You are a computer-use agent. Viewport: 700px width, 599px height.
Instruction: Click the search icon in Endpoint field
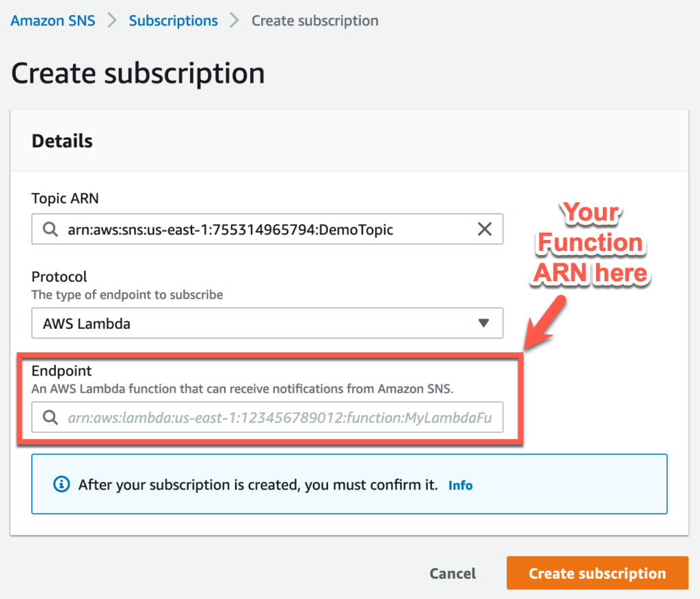[50, 418]
